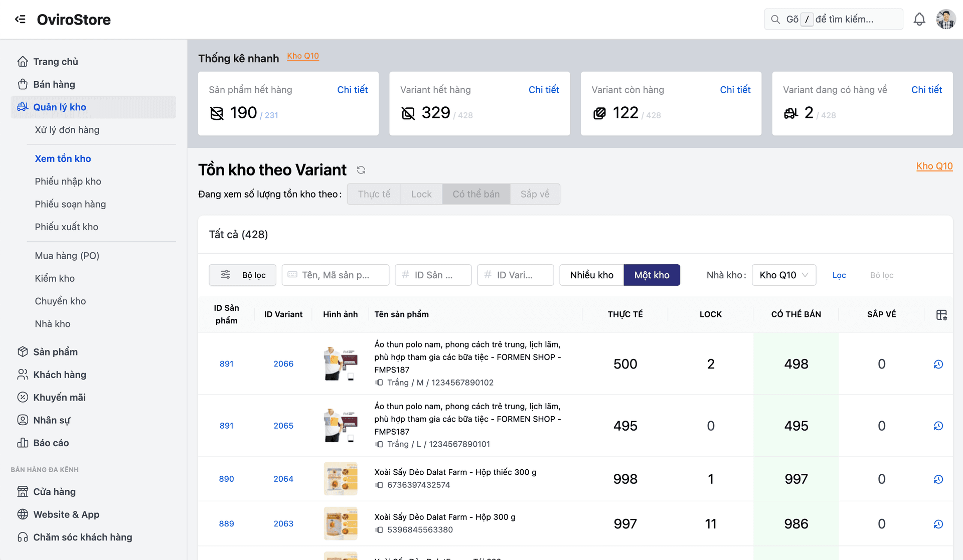
Task: Click the search magnifier icon
Action: [x=775, y=19]
